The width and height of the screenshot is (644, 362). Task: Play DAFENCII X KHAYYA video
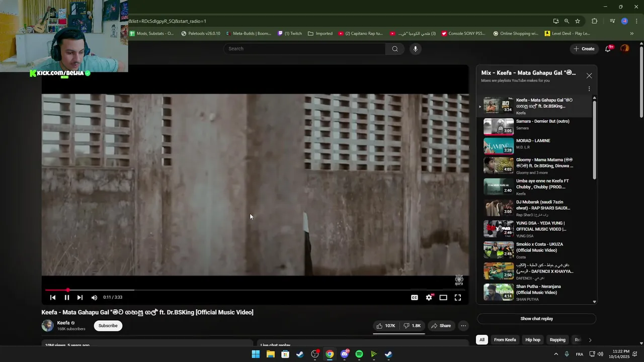(535, 271)
